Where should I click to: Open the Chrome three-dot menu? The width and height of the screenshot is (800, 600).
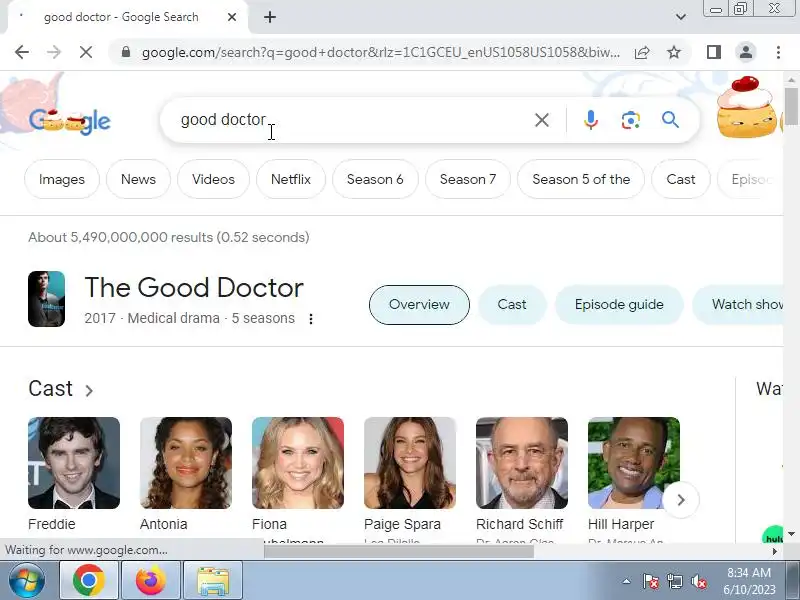click(x=778, y=52)
